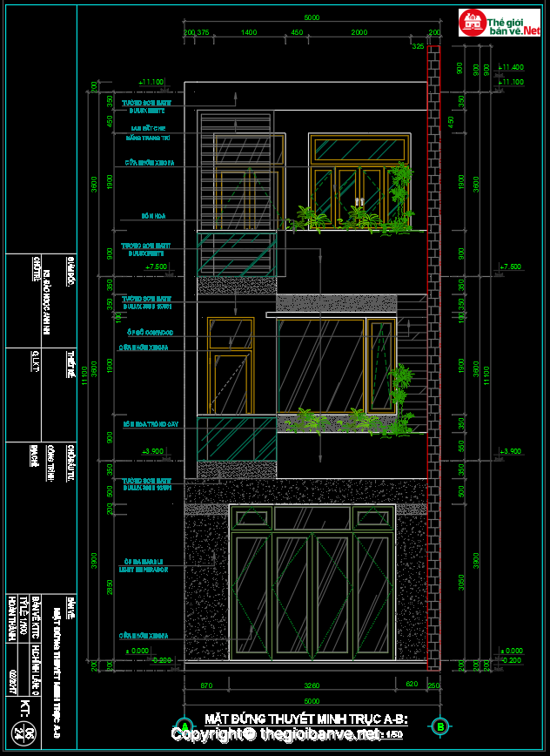Select the '620' bottom dimension
This screenshot has width=550, height=756.
click(x=412, y=685)
